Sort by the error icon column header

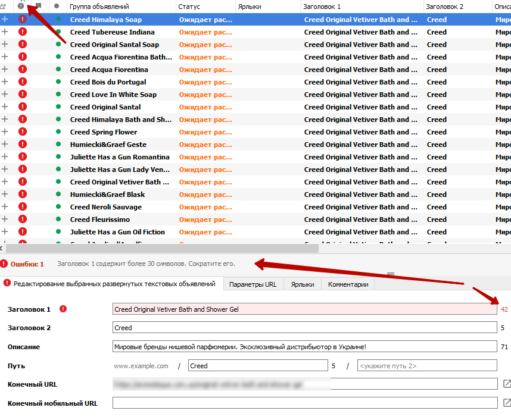21,6
